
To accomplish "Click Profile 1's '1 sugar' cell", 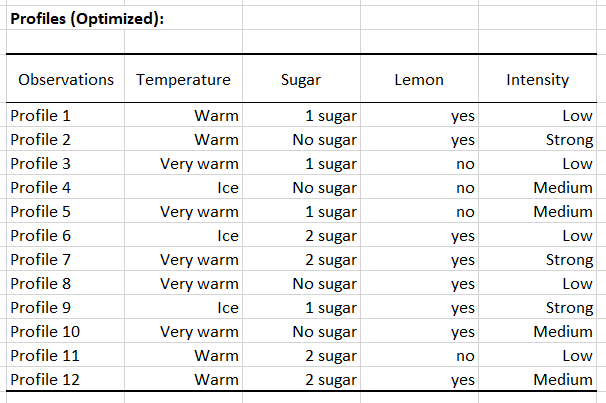I will 330,116.
